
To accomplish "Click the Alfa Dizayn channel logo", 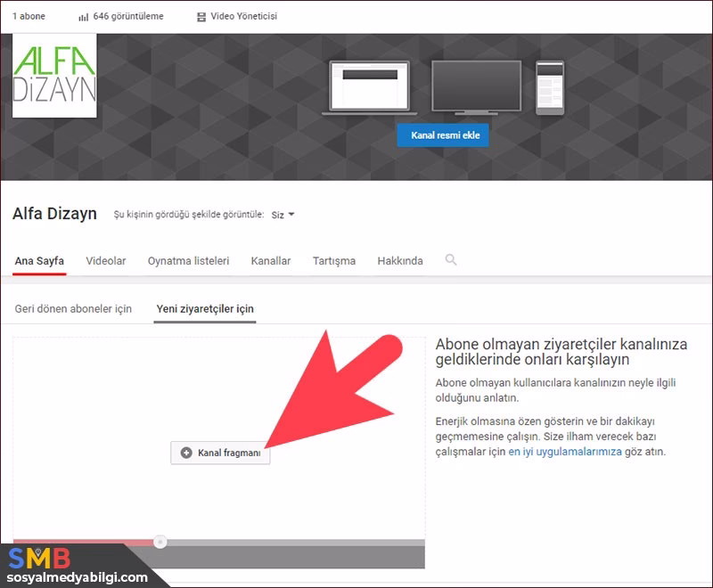I will pos(53,77).
